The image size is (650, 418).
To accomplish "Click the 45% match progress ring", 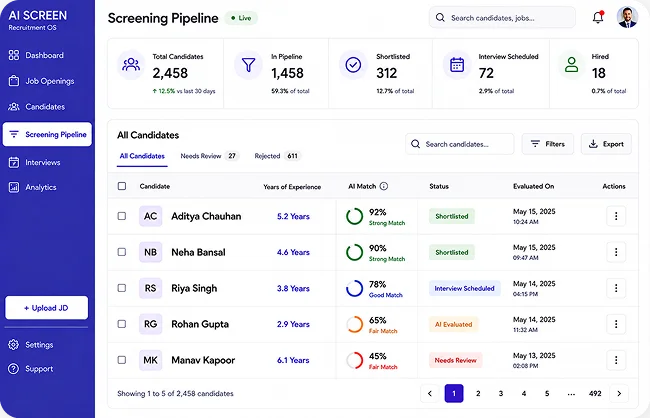I will tap(354, 360).
